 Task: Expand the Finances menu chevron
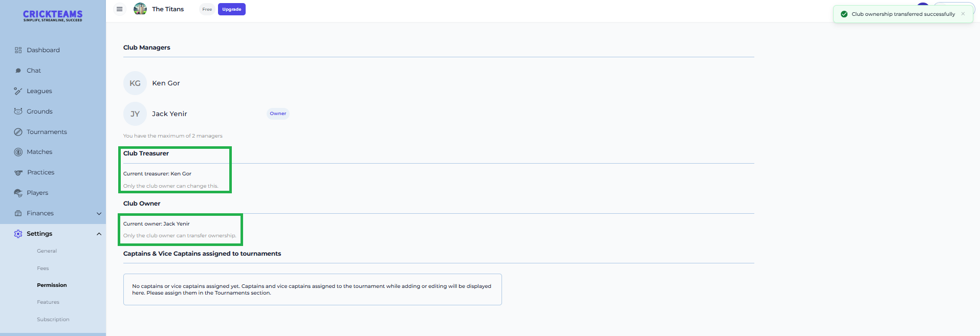(x=99, y=214)
